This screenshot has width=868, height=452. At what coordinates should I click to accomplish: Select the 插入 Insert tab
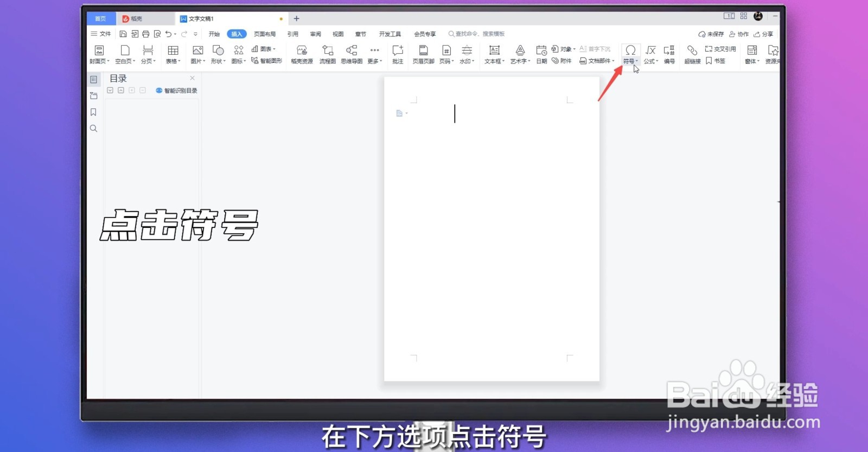coord(237,34)
